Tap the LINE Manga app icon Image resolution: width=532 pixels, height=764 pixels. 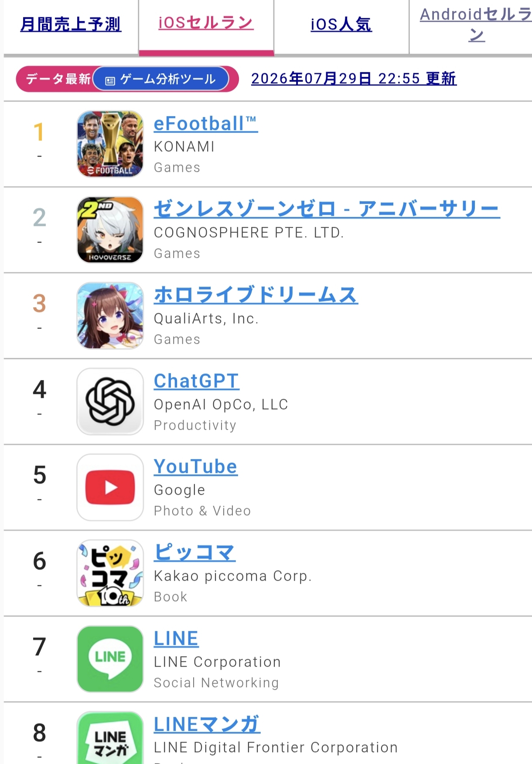point(110,738)
